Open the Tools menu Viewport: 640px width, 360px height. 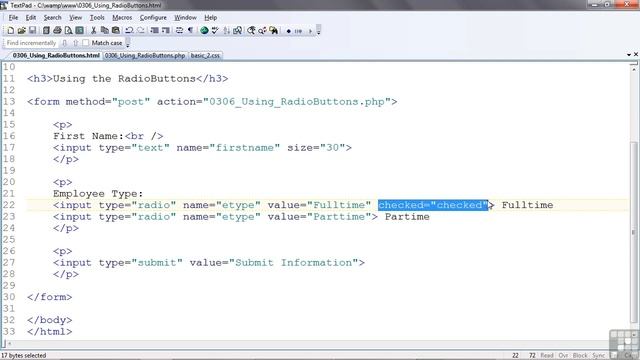click(97, 18)
